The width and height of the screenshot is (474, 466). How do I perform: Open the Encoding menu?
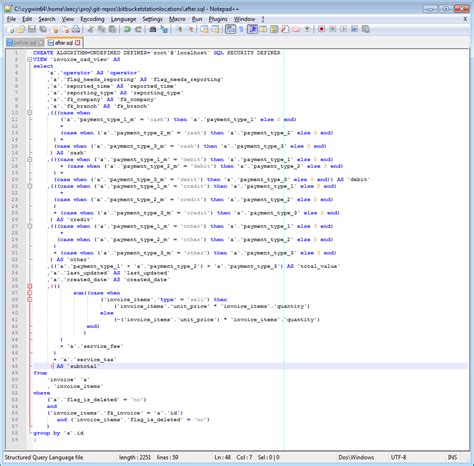coord(92,19)
